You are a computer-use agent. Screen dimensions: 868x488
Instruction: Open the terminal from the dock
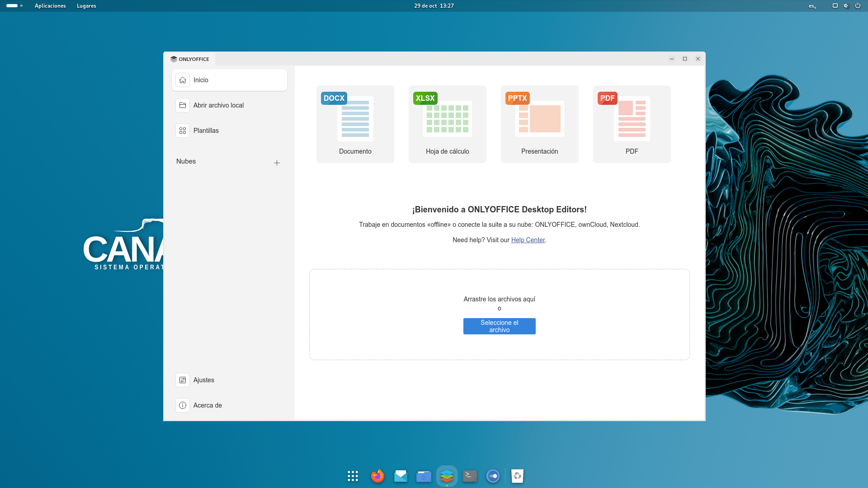pos(470,476)
